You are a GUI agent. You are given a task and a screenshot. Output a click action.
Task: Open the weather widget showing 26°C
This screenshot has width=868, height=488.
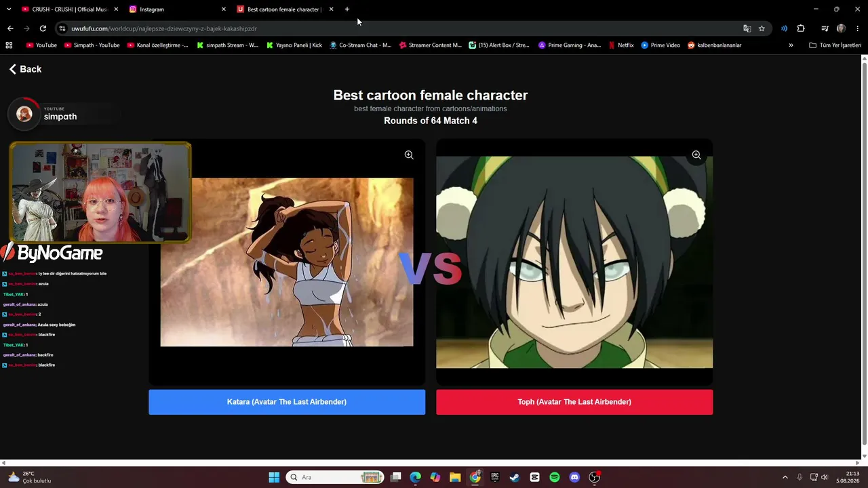29,477
